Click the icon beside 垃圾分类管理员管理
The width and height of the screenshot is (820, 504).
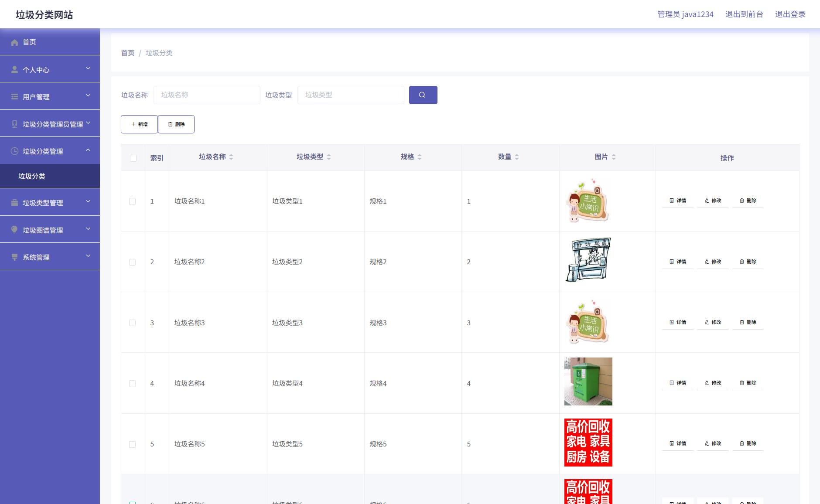[x=14, y=124]
